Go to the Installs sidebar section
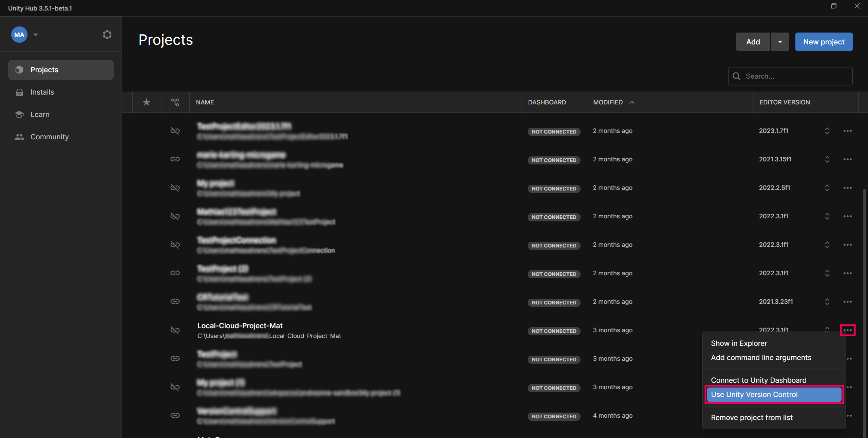Screen dimensions: 868x438 [42, 92]
